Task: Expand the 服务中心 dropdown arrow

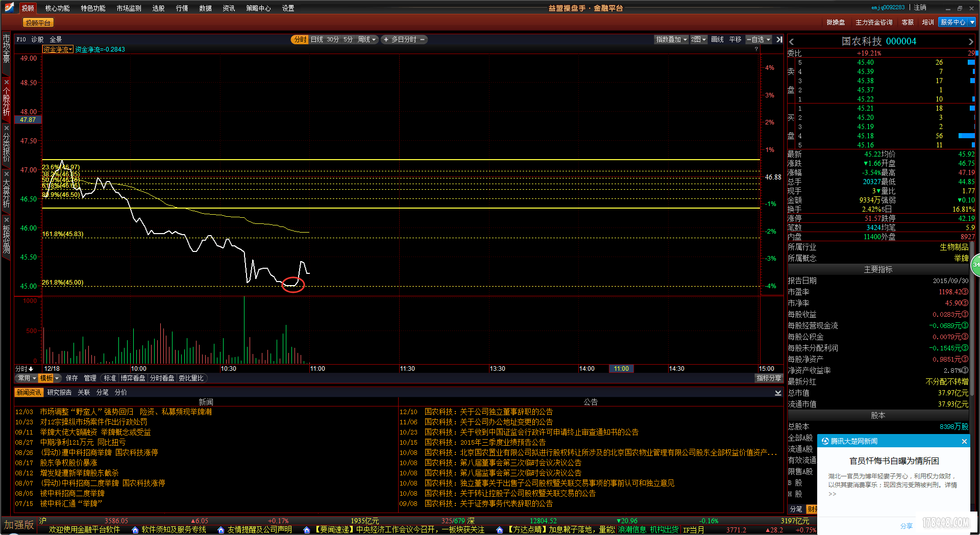Action: click(972, 22)
